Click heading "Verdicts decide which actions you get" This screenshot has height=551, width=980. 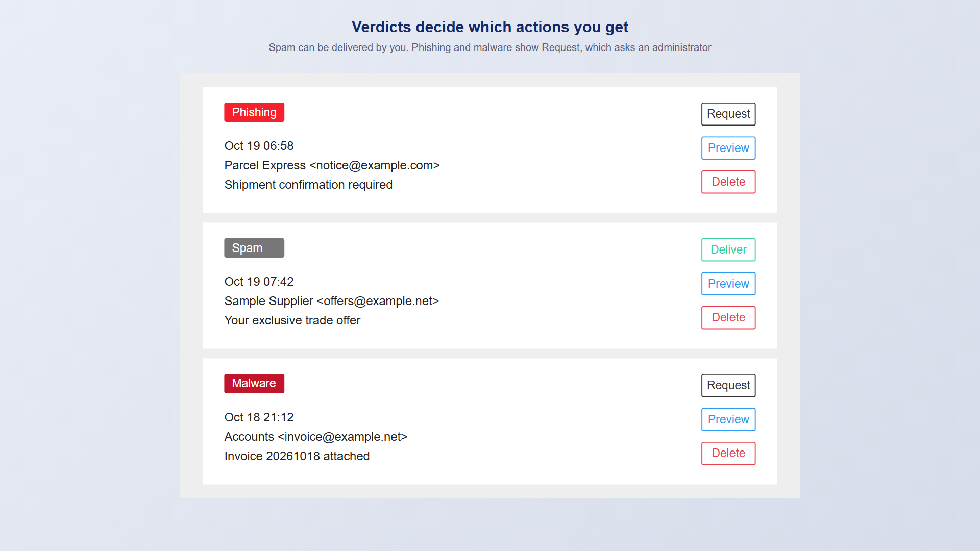pos(490,27)
